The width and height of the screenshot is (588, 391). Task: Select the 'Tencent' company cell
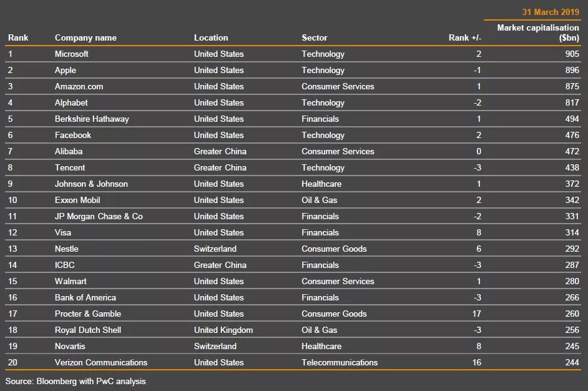click(x=70, y=167)
